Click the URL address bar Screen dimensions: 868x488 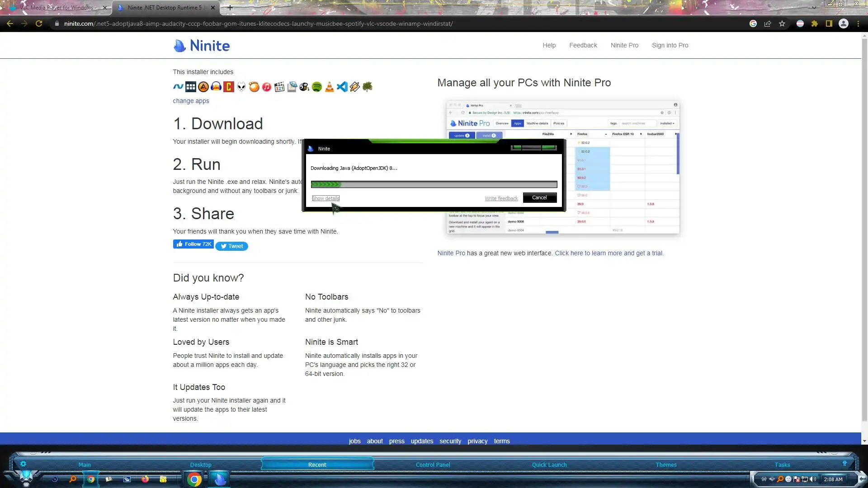(x=258, y=23)
